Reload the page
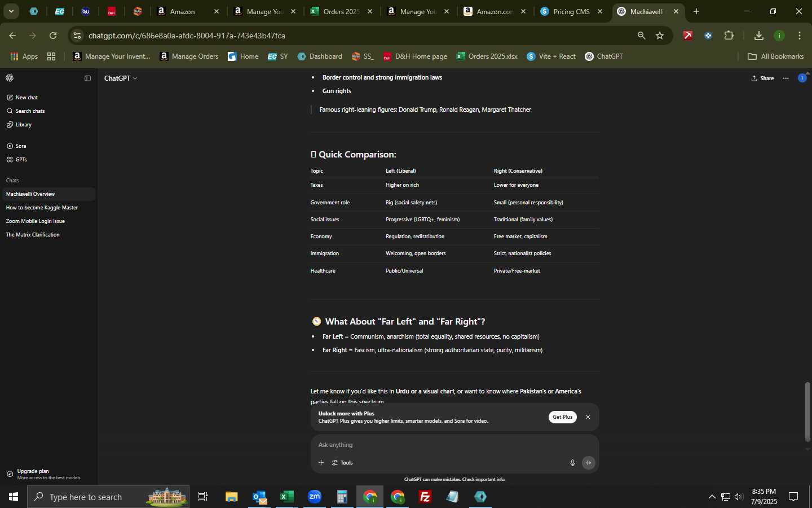 53,36
